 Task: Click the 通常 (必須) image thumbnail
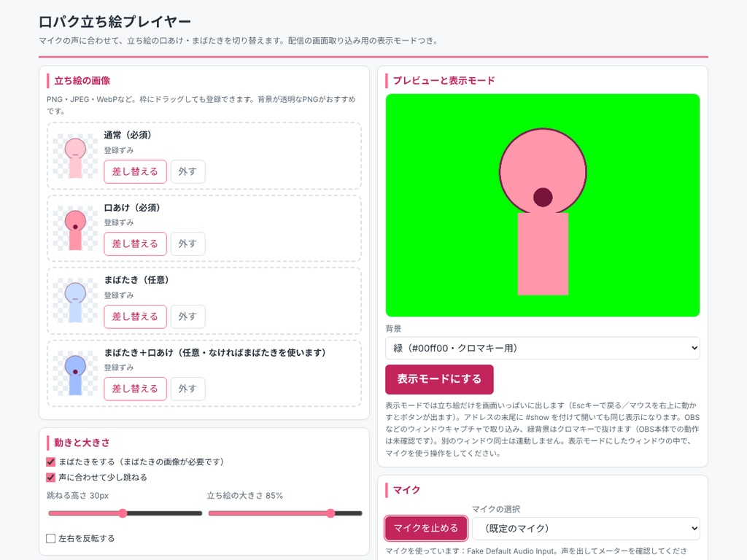click(x=75, y=156)
